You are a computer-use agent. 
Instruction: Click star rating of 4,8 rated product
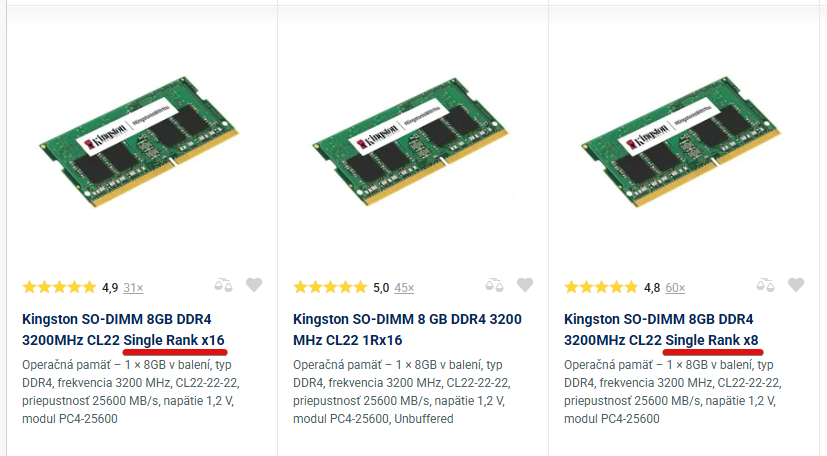point(601,288)
